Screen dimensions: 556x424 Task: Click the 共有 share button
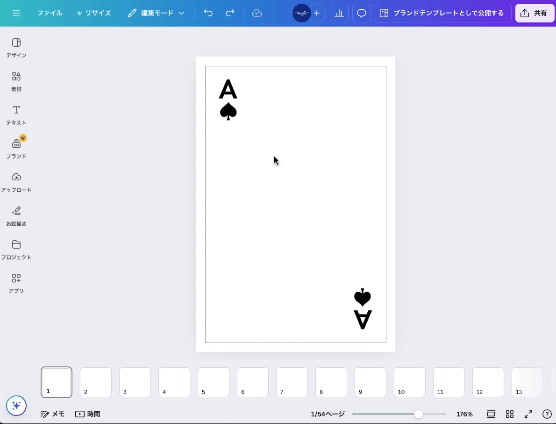pyautogui.click(x=534, y=13)
